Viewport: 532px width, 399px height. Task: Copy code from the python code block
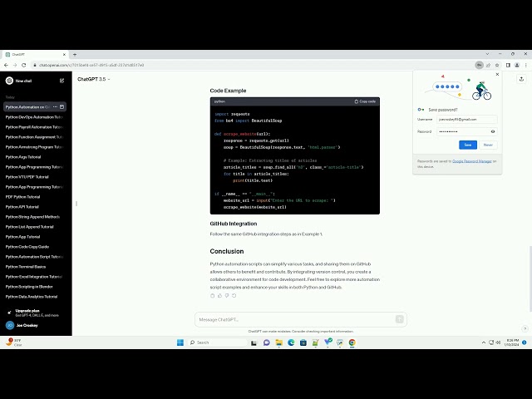[x=365, y=101]
